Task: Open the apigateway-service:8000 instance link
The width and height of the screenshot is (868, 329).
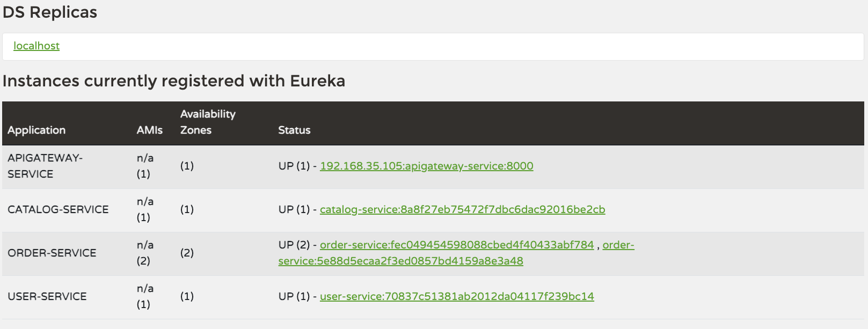Action: [x=426, y=166]
